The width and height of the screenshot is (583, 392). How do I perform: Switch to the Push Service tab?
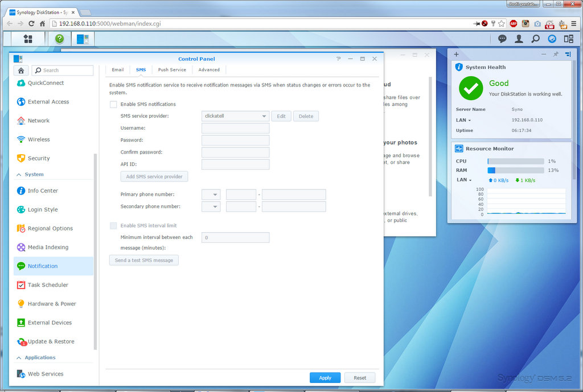(x=172, y=70)
